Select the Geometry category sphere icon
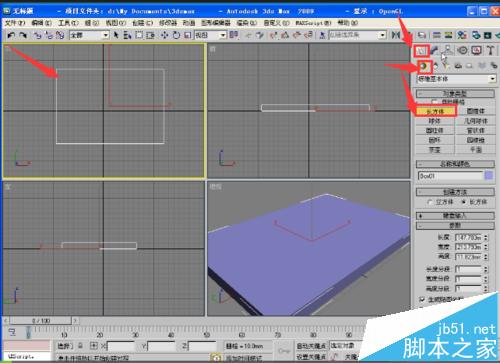Viewport: 500px width, 363px height. pyautogui.click(x=424, y=66)
